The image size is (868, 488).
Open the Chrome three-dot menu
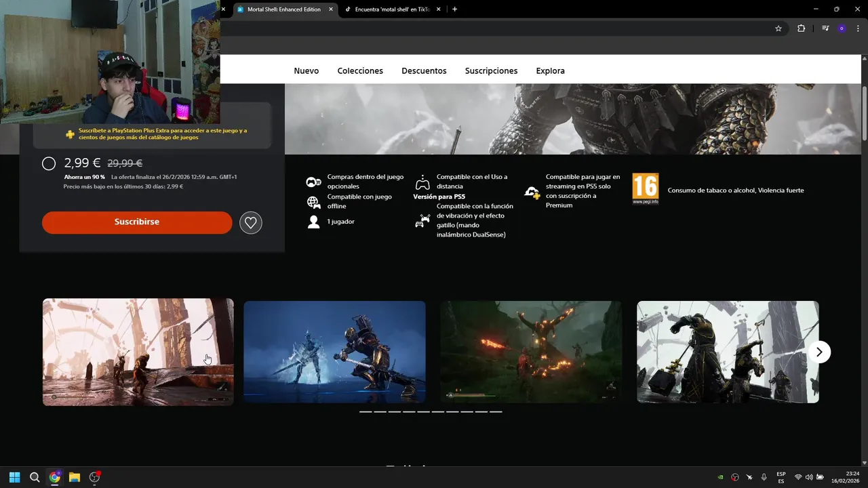click(859, 28)
